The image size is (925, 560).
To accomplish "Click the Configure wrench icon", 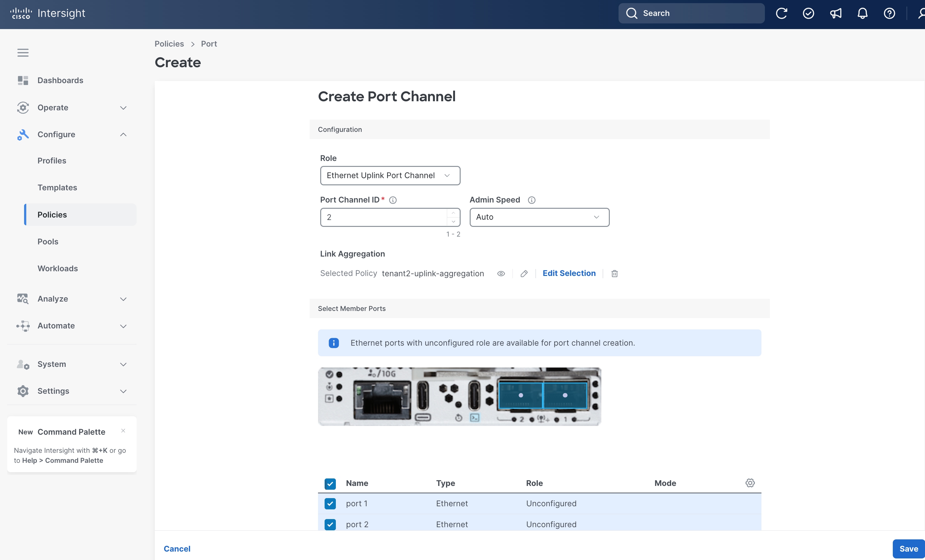I will coord(23,134).
